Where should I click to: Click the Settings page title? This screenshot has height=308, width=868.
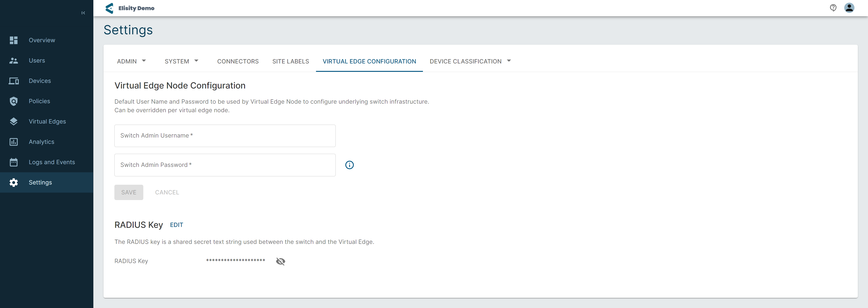[x=128, y=30]
